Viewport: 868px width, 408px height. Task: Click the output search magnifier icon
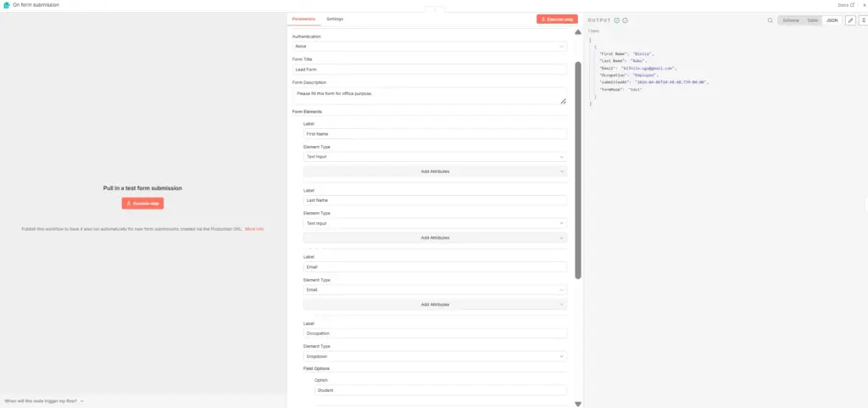pos(770,20)
